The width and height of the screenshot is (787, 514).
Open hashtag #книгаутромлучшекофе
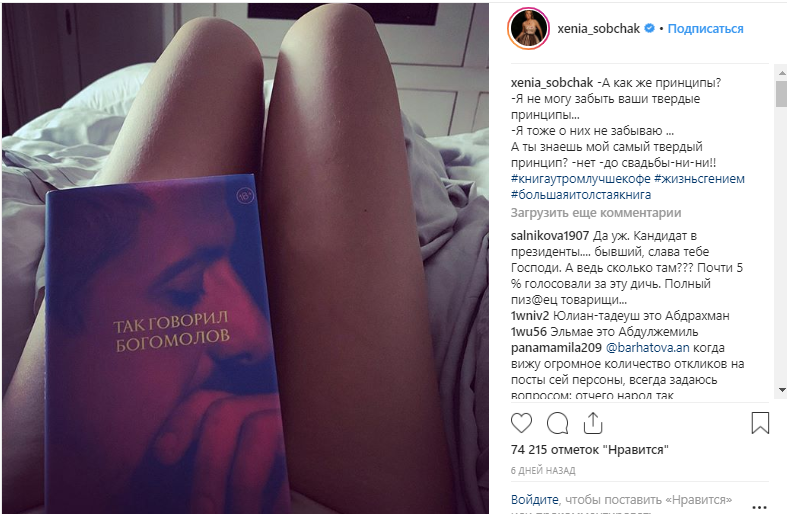click(x=581, y=179)
